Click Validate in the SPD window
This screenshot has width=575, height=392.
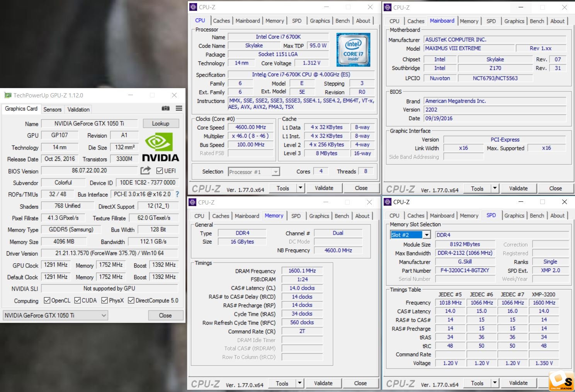[518, 383]
